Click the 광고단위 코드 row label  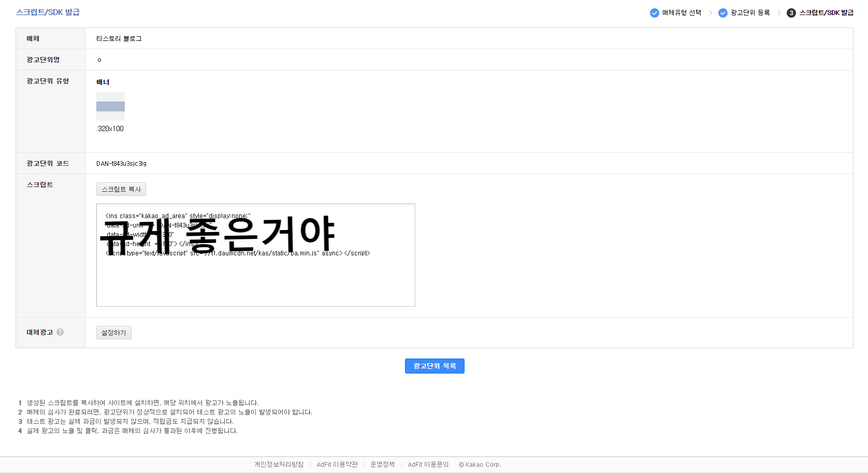click(x=48, y=164)
